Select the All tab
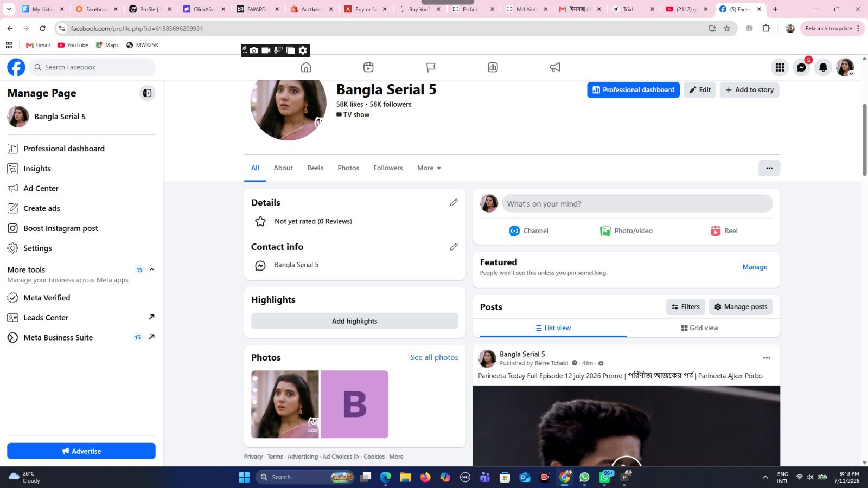Viewport: 868px width, 488px height. point(255,168)
